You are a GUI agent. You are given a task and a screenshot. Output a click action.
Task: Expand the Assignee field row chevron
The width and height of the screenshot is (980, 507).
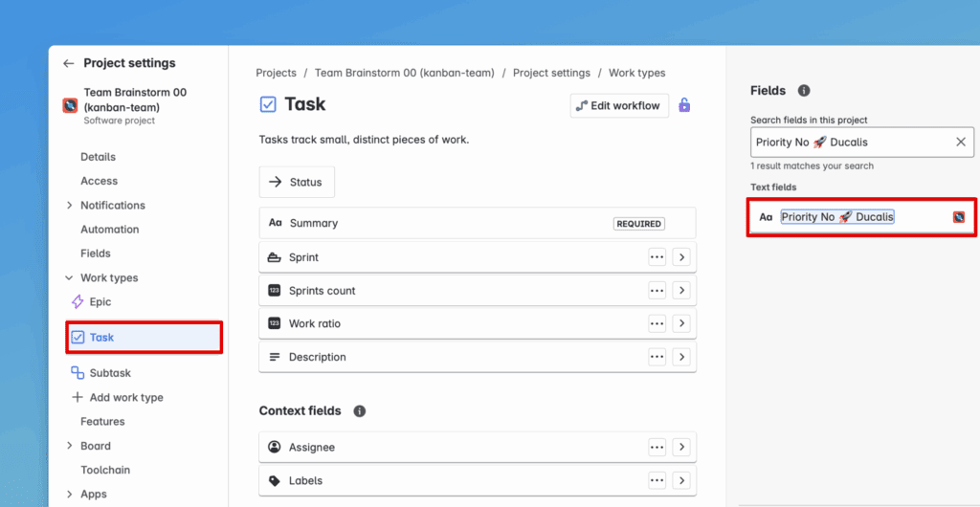(681, 447)
